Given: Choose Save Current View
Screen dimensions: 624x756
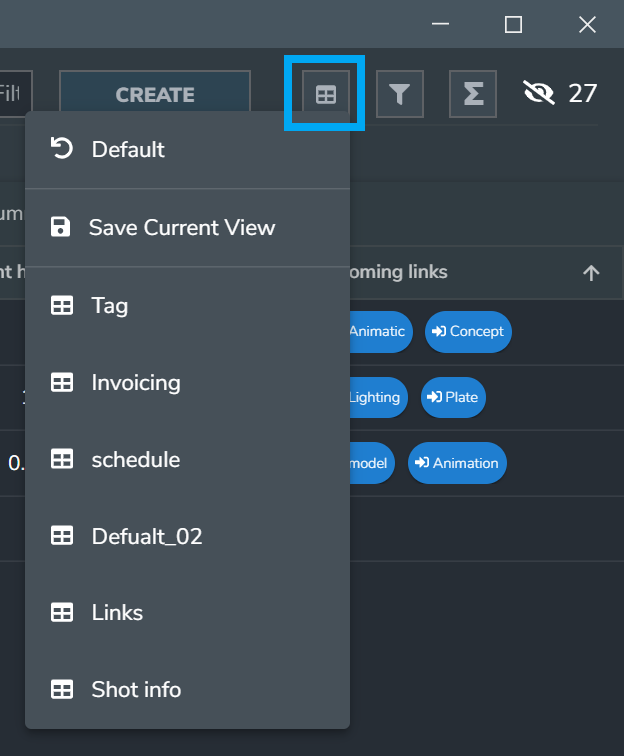Looking at the screenshot, I should click(x=181, y=227).
